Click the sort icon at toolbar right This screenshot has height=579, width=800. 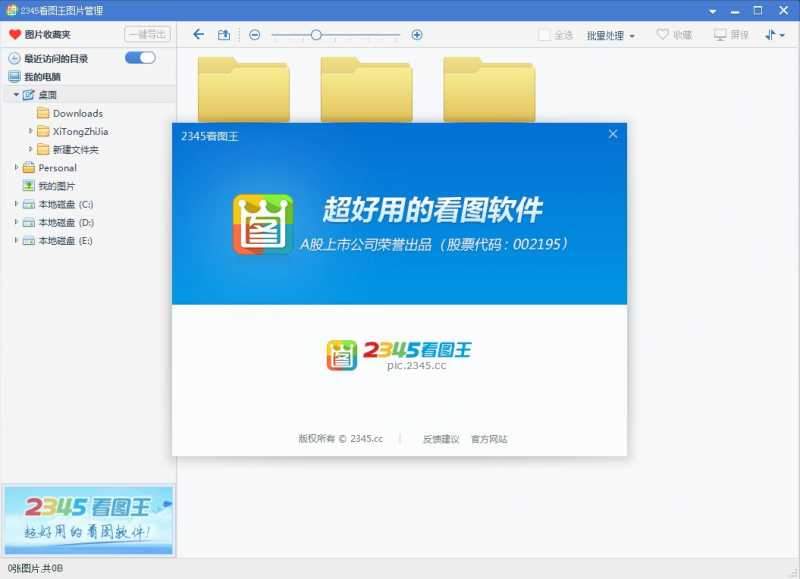pyautogui.click(x=771, y=34)
